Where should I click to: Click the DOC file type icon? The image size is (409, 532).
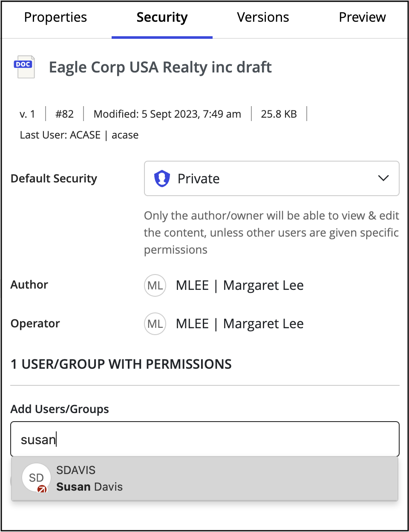point(25,67)
